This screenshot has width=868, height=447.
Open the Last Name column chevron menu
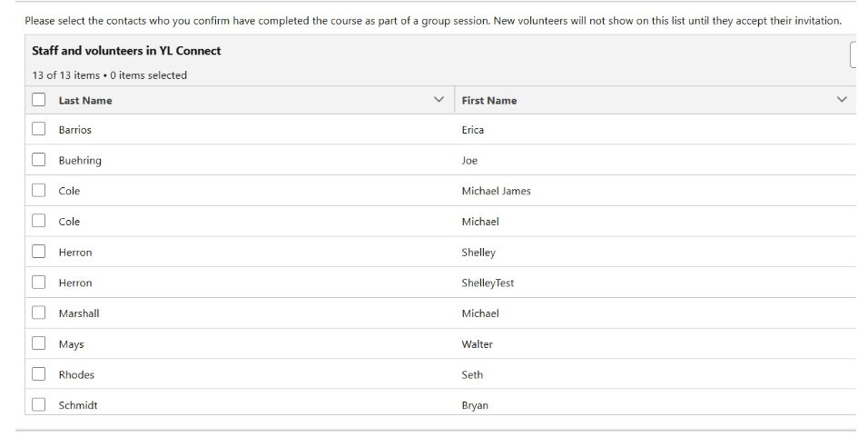coord(439,100)
